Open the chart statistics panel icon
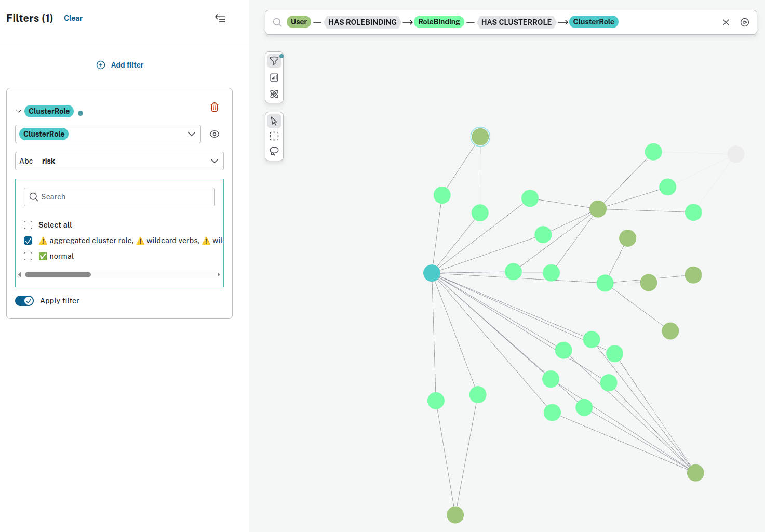765x532 pixels. [x=274, y=77]
